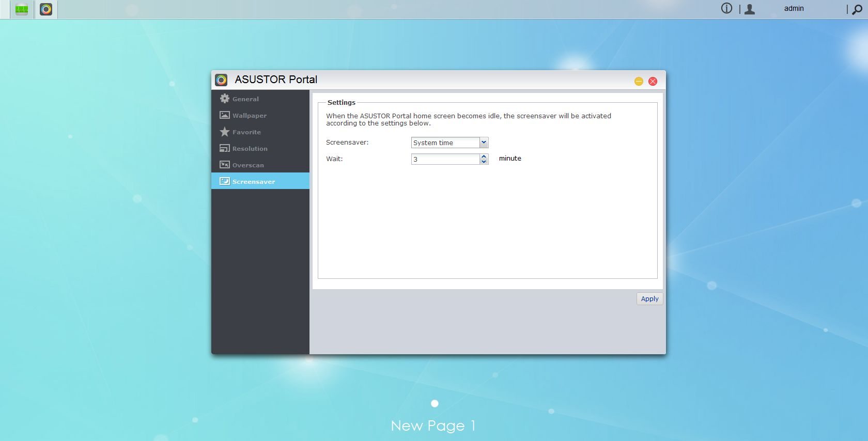Click the information icon in the top bar
Screen dimensions: 868x441
pyautogui.click(x=726, y=8)
